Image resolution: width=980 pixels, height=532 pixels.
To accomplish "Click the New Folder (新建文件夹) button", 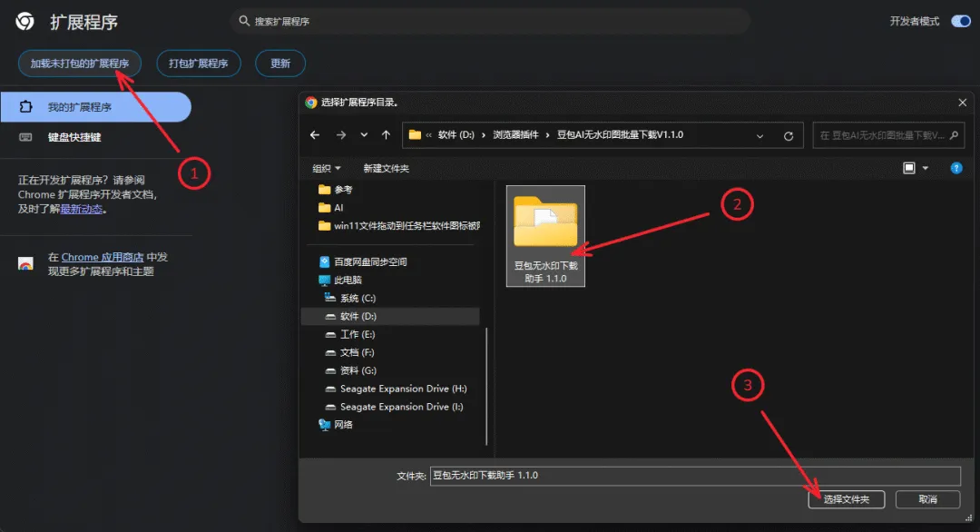I will pyautogui.click(x=387, y=168).
